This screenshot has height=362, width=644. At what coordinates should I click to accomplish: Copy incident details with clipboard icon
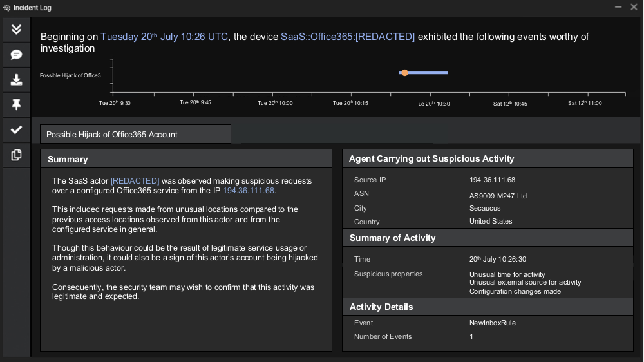16,155
